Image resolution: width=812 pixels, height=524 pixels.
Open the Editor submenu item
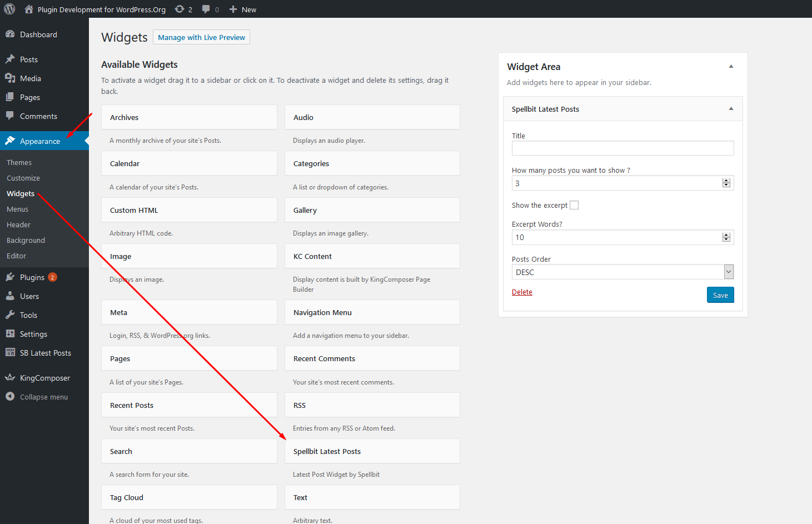16,256
